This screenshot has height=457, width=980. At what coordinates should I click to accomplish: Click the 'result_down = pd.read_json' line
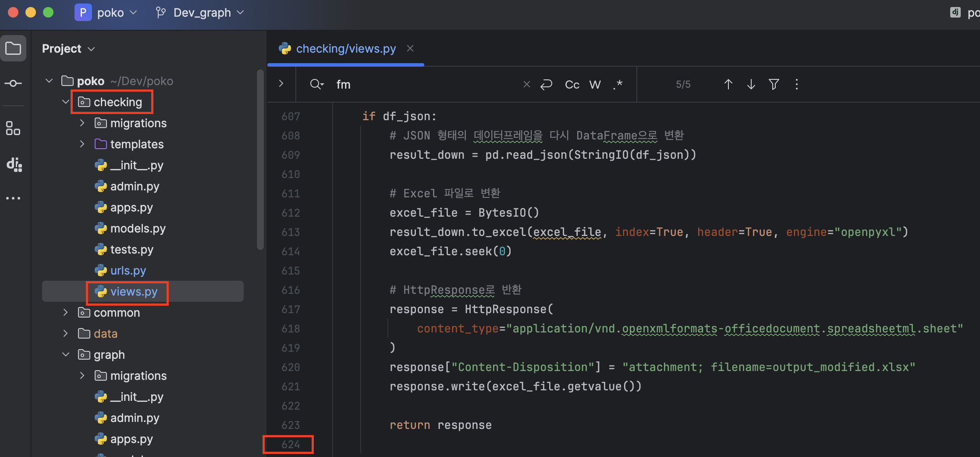coord(543,155)
